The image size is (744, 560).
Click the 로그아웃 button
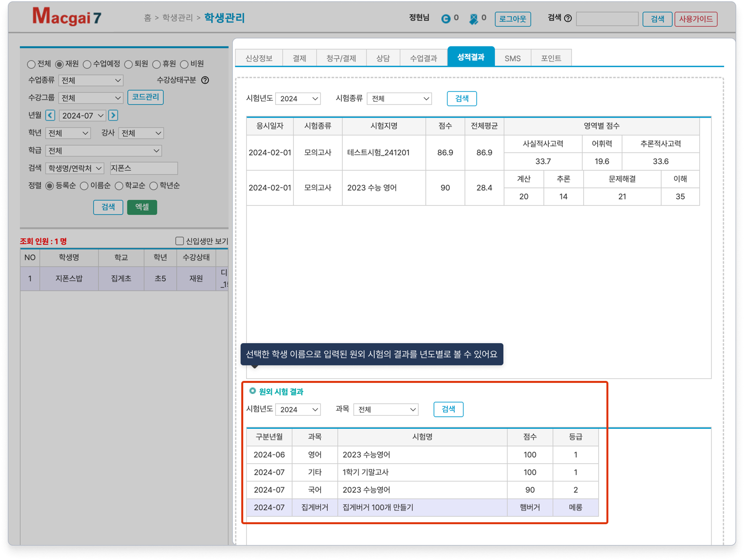point(513,19)
